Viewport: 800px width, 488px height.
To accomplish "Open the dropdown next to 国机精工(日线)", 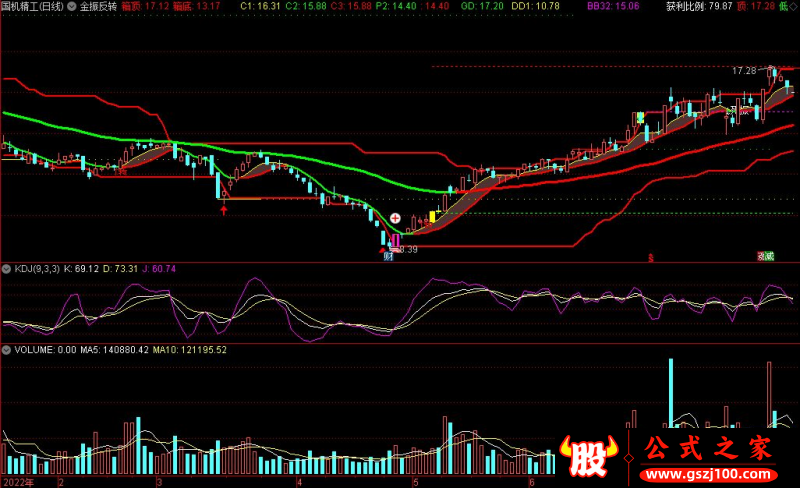I will tap(72, 7).
